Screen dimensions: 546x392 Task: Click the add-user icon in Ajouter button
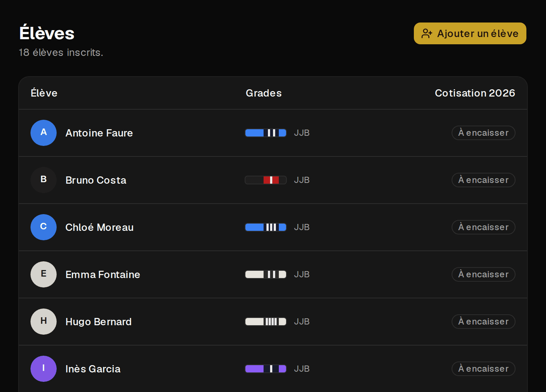click(427, 34)
